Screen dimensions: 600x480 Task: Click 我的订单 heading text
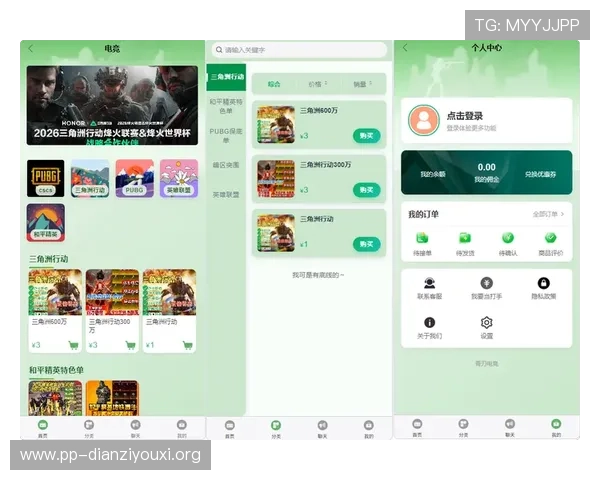(423, 214)
